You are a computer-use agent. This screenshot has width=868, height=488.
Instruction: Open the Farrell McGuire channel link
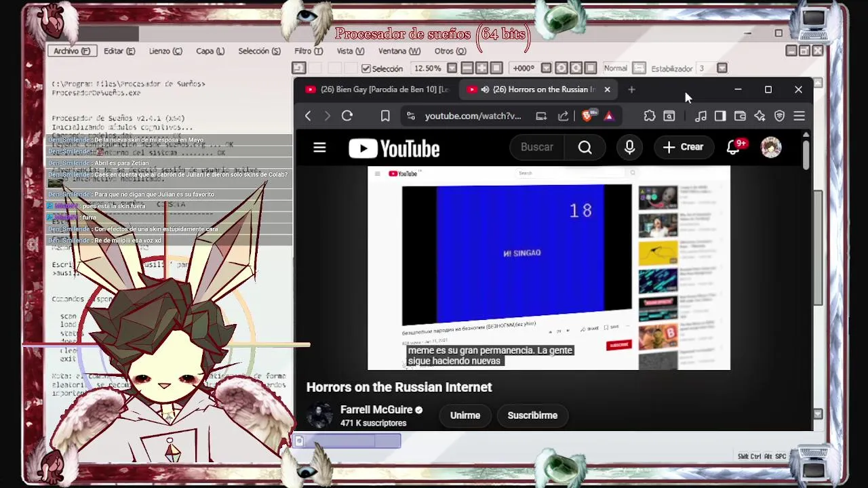tap(376, 410)
